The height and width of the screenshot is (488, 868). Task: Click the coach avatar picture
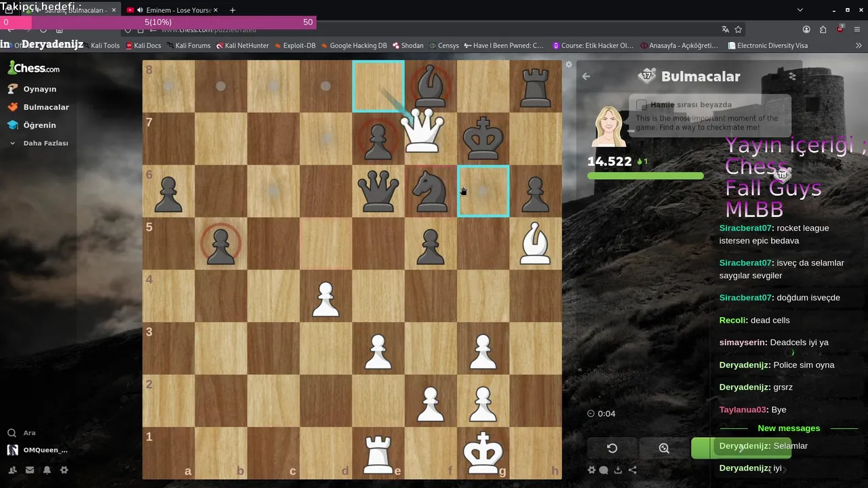tap(608, 126)
